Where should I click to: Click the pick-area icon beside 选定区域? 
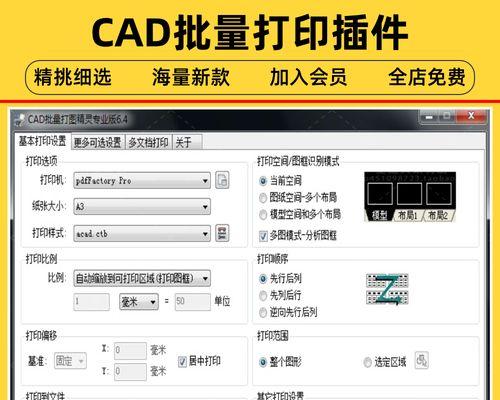[x=421, y=360]
